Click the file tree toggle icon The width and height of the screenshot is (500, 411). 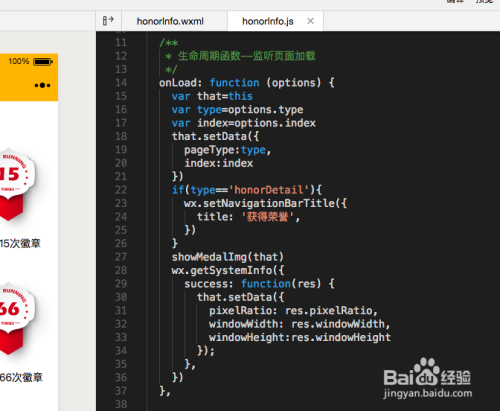pos(108,21)
